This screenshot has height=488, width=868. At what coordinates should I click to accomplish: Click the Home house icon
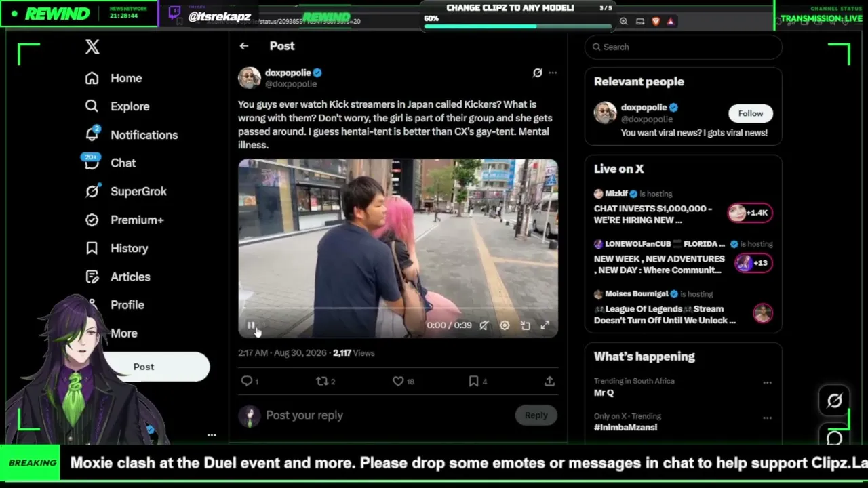pos(92,78)
